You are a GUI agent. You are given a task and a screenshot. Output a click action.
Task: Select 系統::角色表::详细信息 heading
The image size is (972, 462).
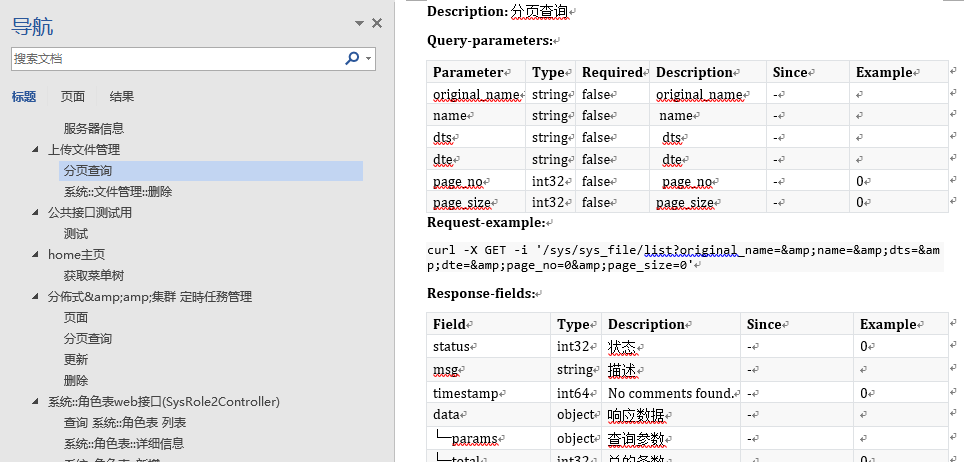pos(124,444)
